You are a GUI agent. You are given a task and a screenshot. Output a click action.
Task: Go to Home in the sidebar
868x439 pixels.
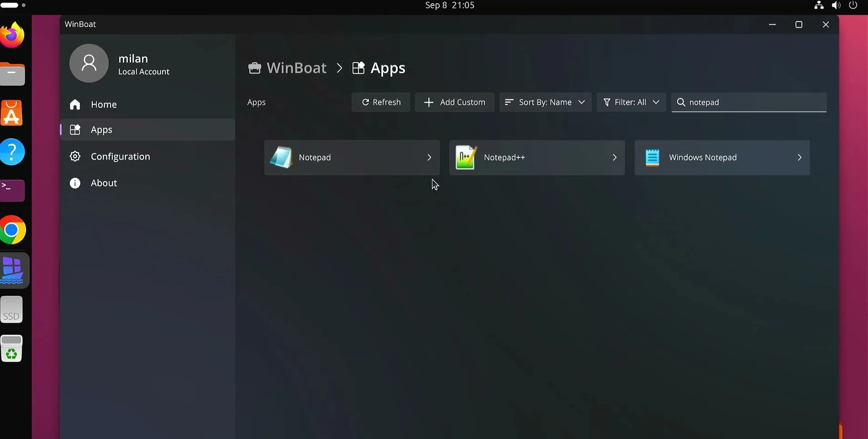coord(148,105)
